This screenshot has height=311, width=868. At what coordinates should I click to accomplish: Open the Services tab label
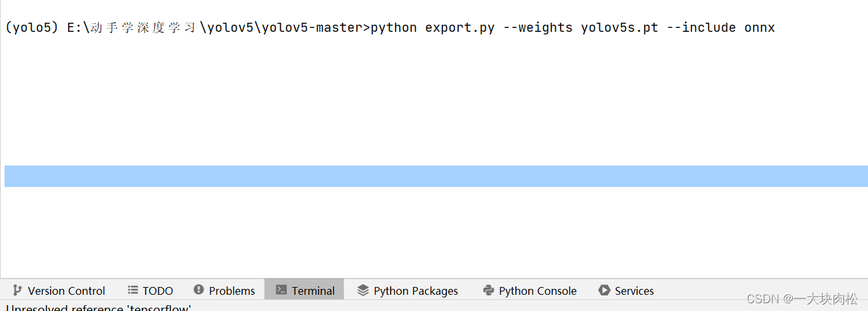tap(634, 291)
